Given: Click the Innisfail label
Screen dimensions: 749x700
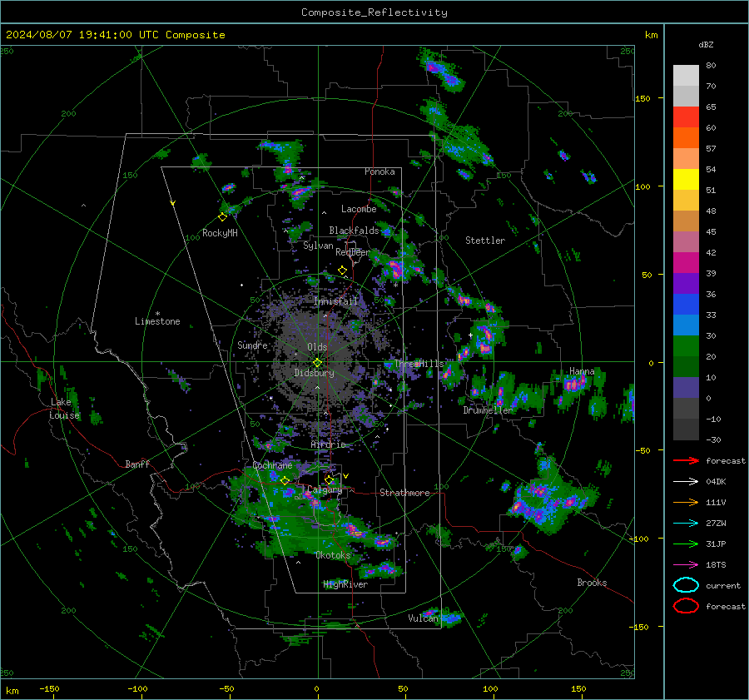Looking at the screenshot, I should [x=335, y=301].
